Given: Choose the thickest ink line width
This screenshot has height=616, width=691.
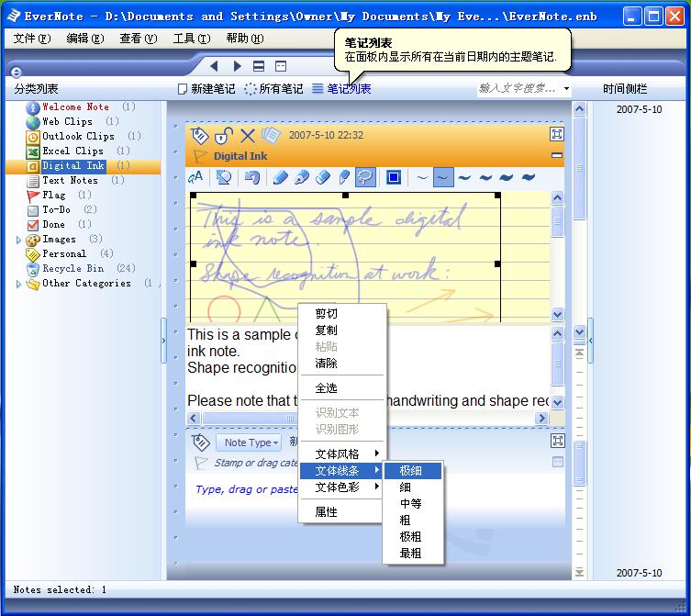Looking at the screenshot, I should (528, 178).
